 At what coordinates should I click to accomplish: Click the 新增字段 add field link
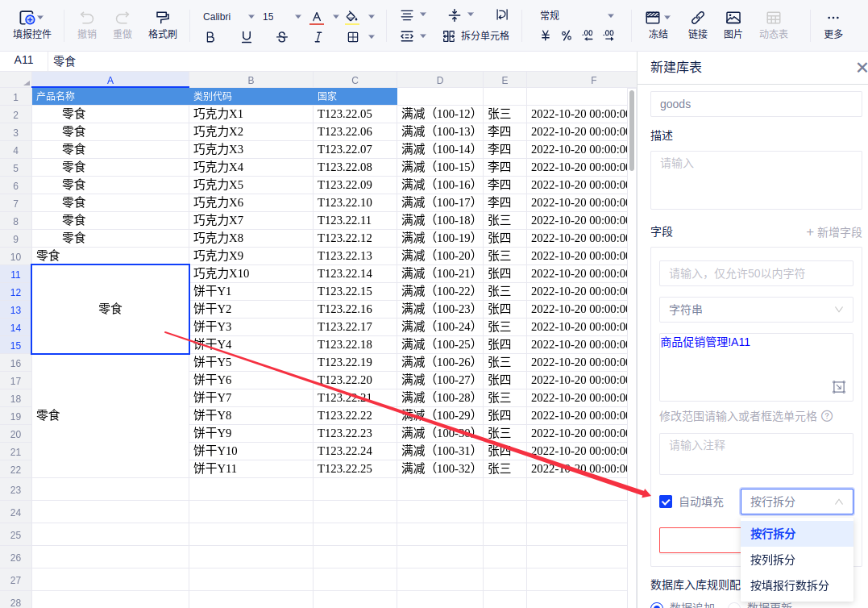point(834,232)
